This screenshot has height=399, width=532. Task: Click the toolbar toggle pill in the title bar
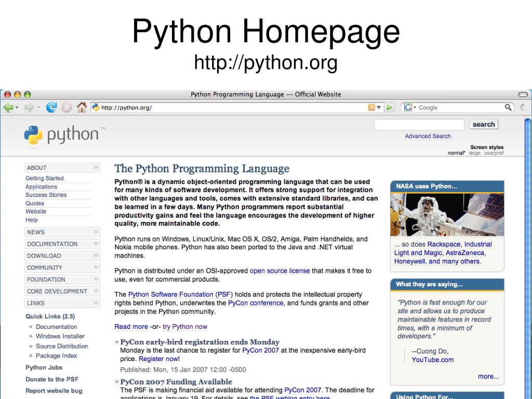(x=523, y=95)
